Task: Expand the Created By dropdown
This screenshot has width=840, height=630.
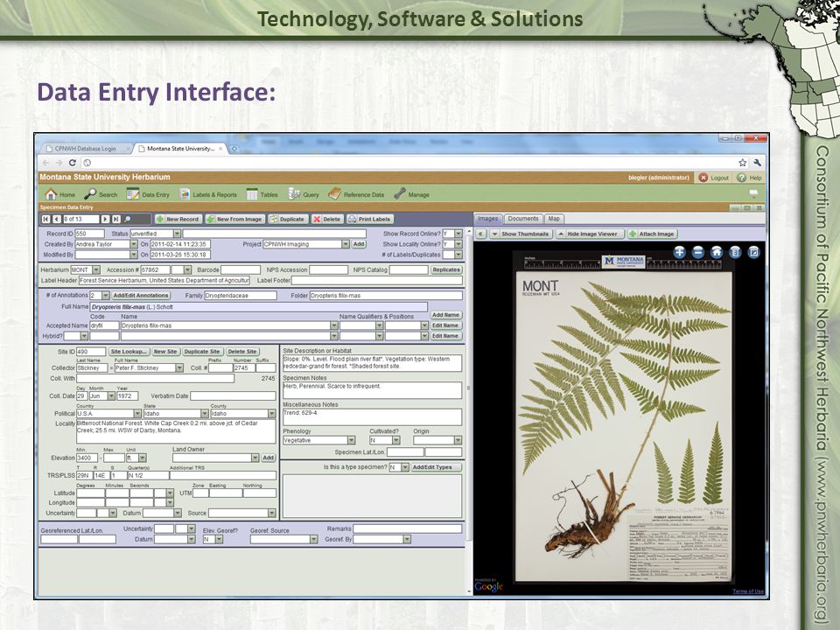Action: tap(133, 244)
